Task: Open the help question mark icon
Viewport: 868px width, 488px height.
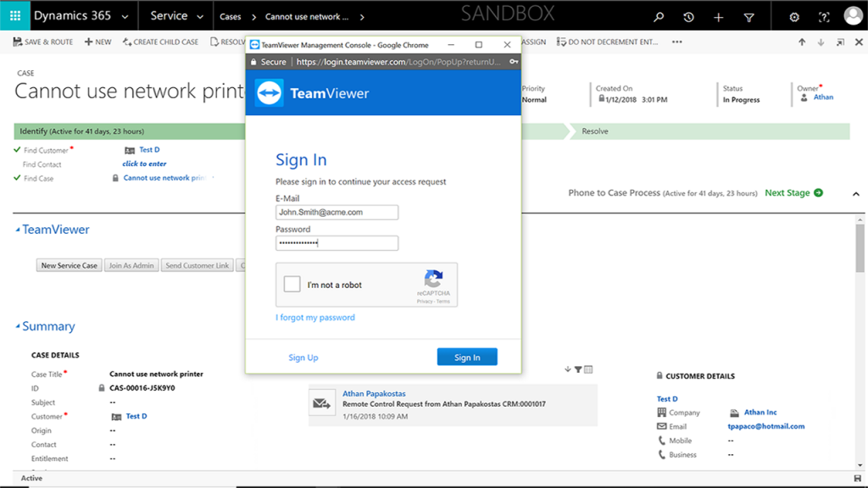Action: 822,15
